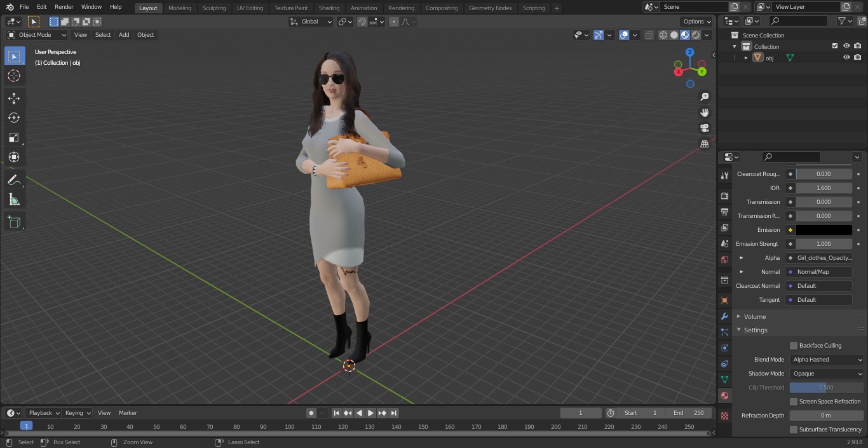Enable Subsurface Translucency checkbox
This screenshot has height=448, width=868.
pos(794,430)
